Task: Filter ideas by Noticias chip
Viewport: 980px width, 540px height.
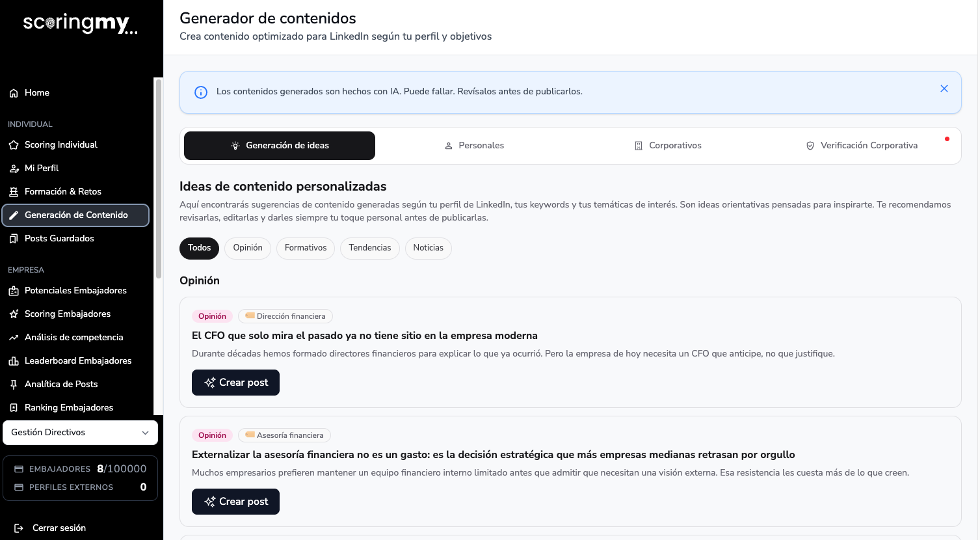Action: (x=429, y=248)
